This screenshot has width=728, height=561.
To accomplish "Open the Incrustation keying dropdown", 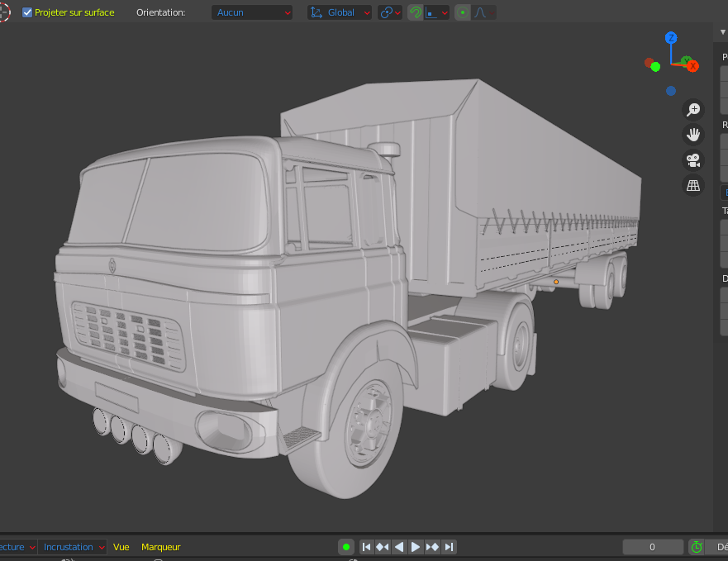I will pyautogui.click(x=72, y=547).
